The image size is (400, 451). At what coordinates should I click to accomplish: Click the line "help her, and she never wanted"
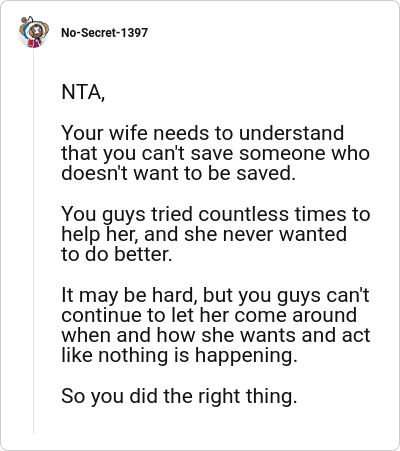(204, 234)
